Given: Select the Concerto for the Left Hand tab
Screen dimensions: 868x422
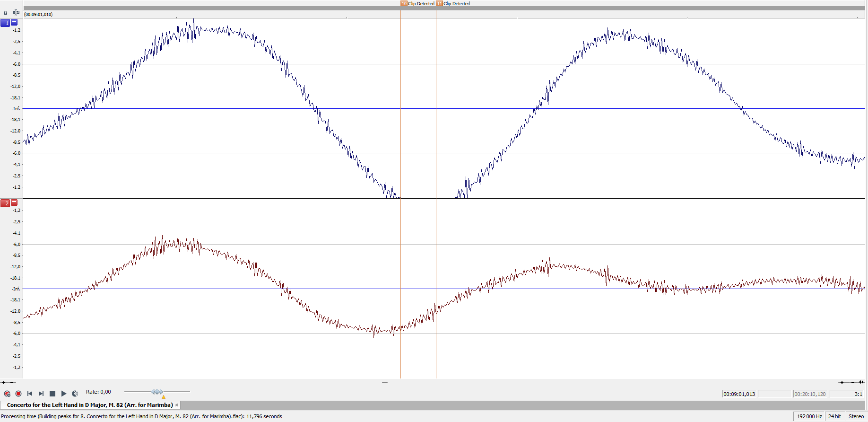Looking at the screenshot, I should (90, 405).
